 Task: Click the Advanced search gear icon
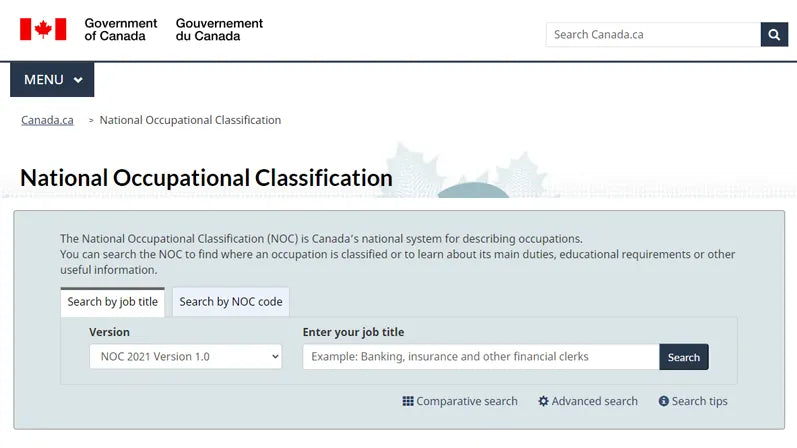coord(544,401)
